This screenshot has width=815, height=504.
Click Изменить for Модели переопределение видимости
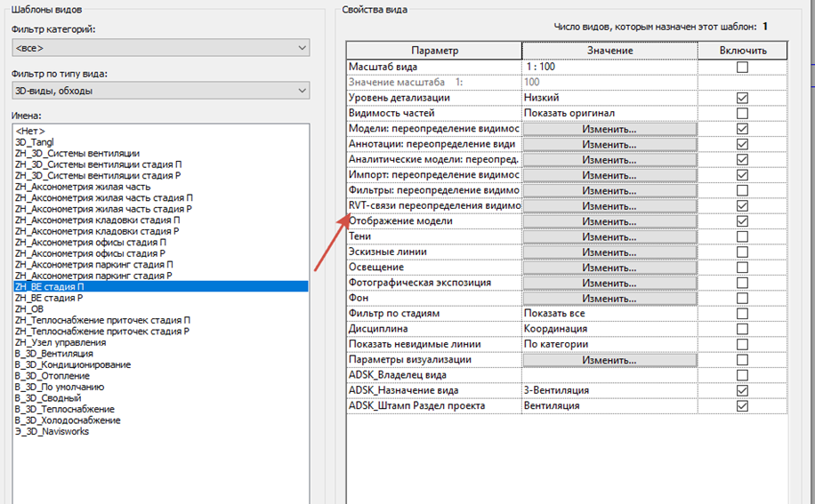coord(609,129)
